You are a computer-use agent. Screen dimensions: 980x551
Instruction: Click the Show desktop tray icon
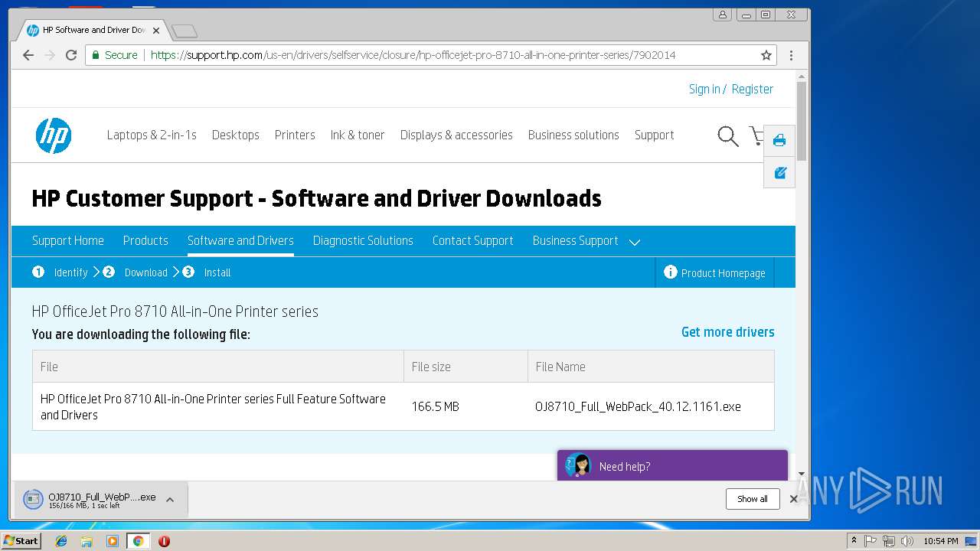971,541
